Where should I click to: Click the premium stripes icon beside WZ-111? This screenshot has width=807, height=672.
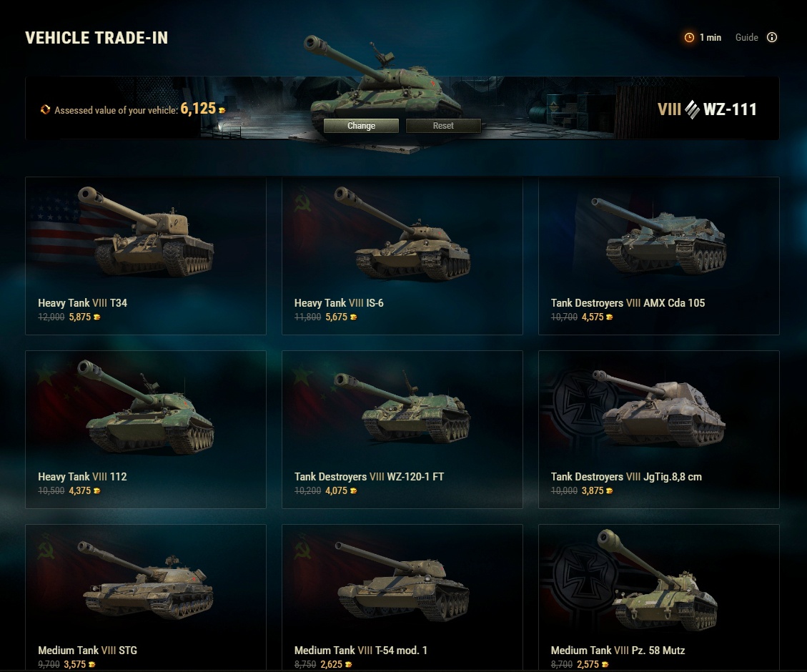click(692, 109)
